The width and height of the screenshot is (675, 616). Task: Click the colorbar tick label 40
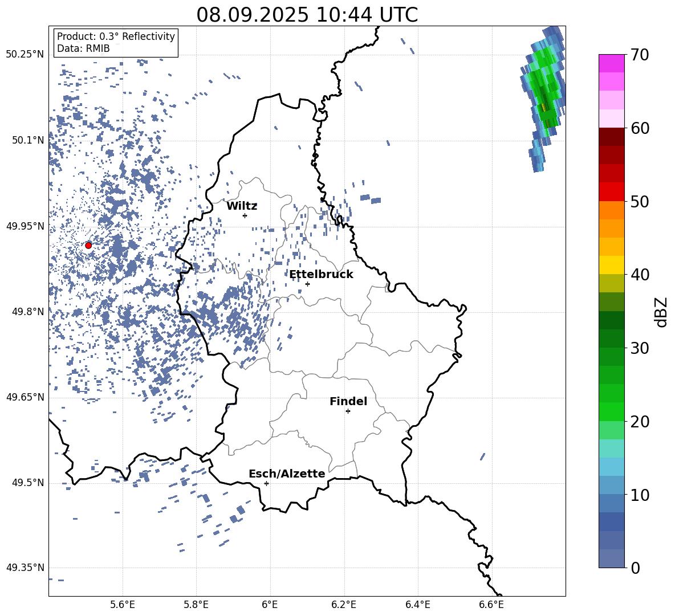coord(640,275)
